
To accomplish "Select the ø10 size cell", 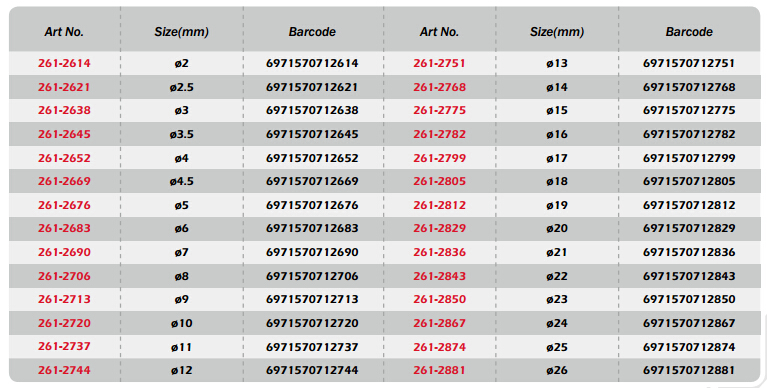I will click(181, 323).
